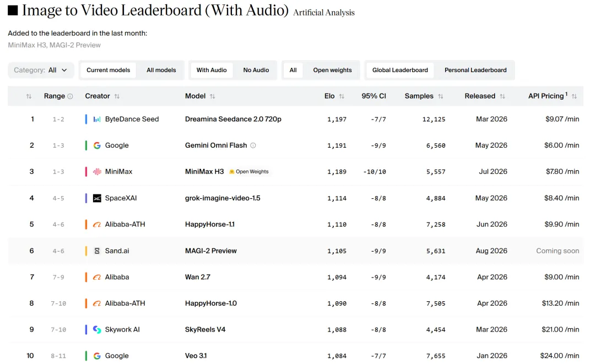The width and height of the screenshot is (595, 364).
Task: Click samples count 7,505
Action: 436,303
